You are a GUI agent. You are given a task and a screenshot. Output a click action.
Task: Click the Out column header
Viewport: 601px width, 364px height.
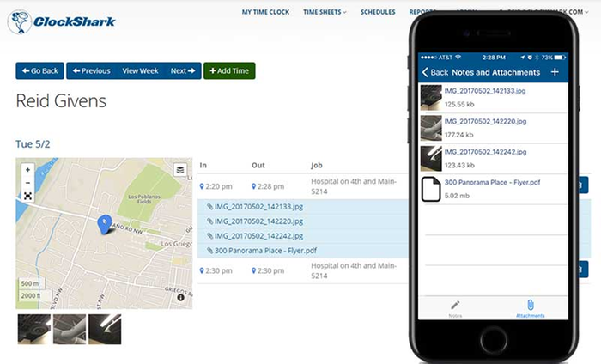pyautogui.click(x=258, y=165)
